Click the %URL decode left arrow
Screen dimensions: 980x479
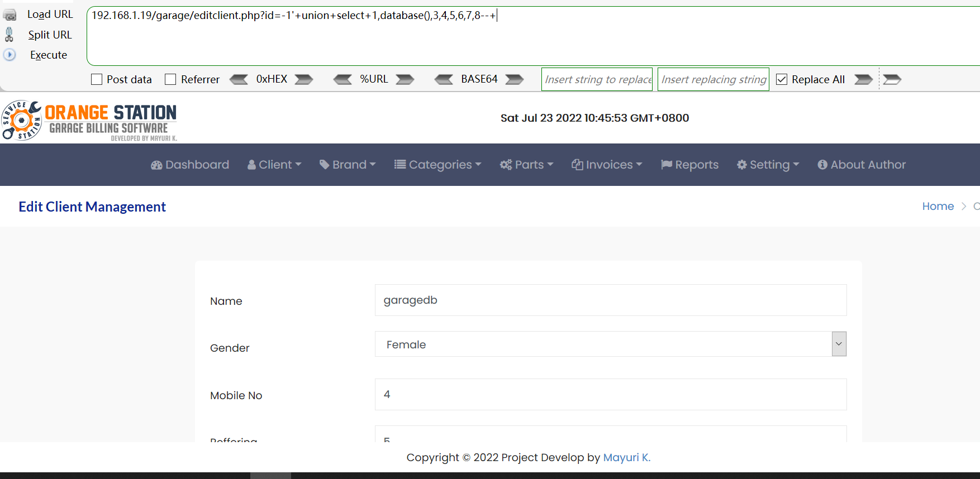[342, 79]
